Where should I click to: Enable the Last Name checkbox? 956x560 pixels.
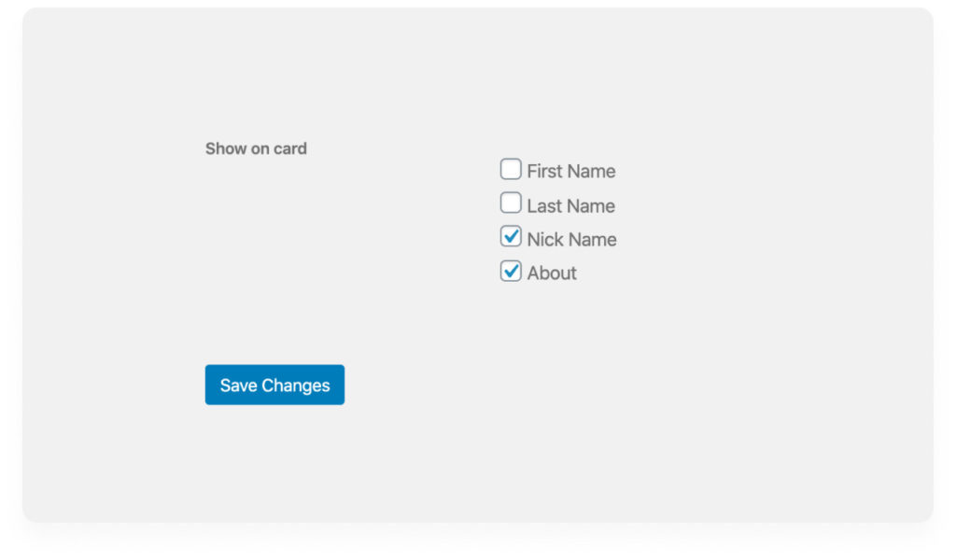point(511,203)
